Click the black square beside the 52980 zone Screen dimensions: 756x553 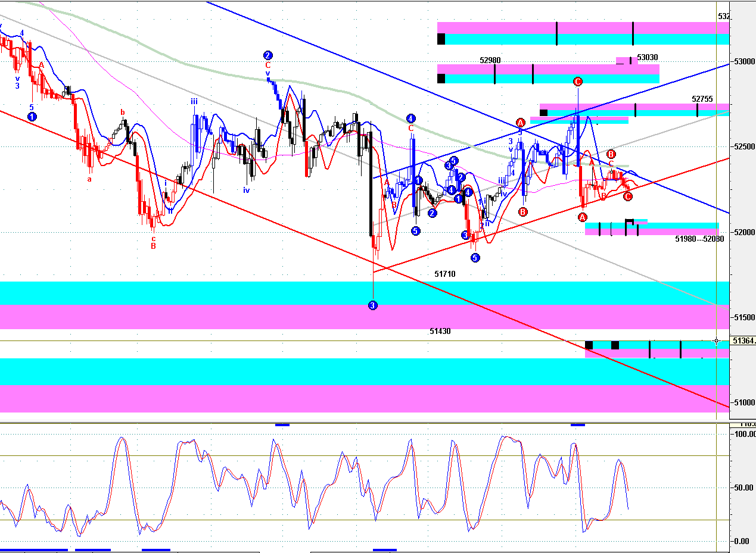coord(441,79)
